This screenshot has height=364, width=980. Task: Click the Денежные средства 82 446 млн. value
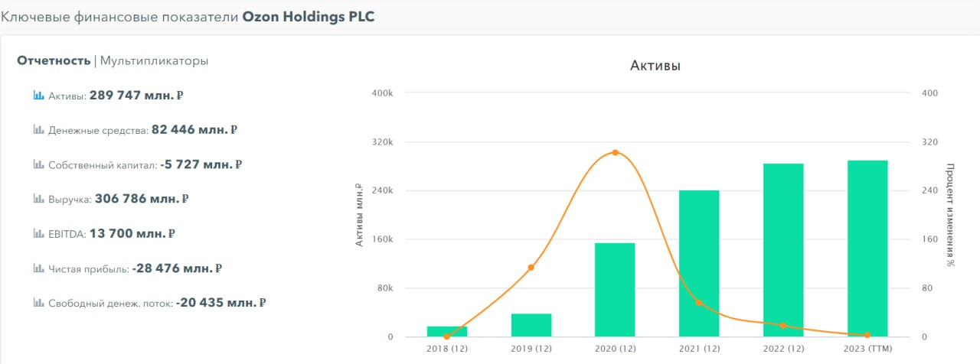pos(142,130)
